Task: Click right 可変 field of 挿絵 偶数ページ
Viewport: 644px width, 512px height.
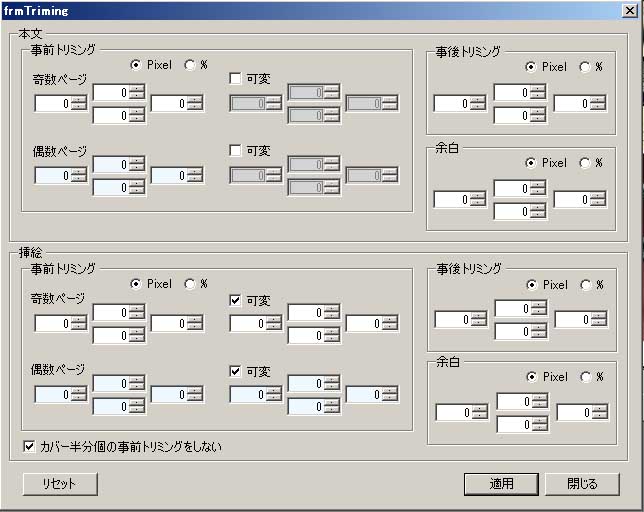Action: coord(372,394)
